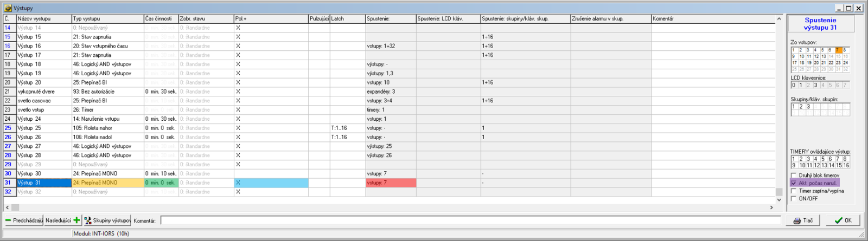Select row Výstup 30 in table
The width and height of the screenshot is (868, 241).
43,174
